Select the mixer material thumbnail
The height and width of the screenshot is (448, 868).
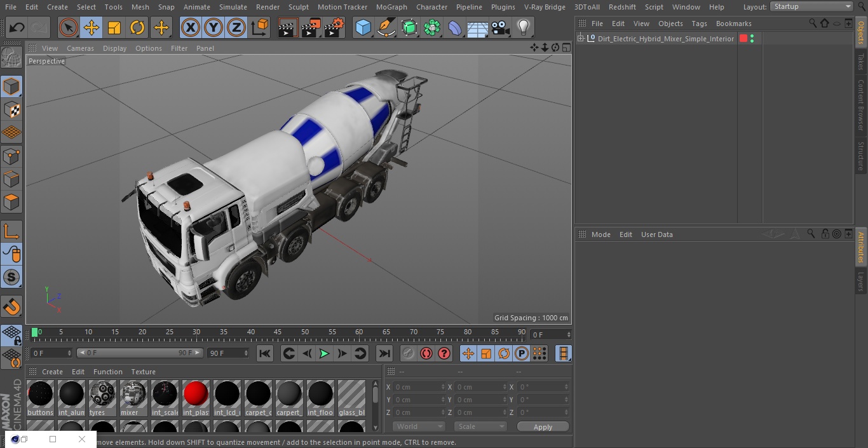pyautogui.click(x=133, y=398)
